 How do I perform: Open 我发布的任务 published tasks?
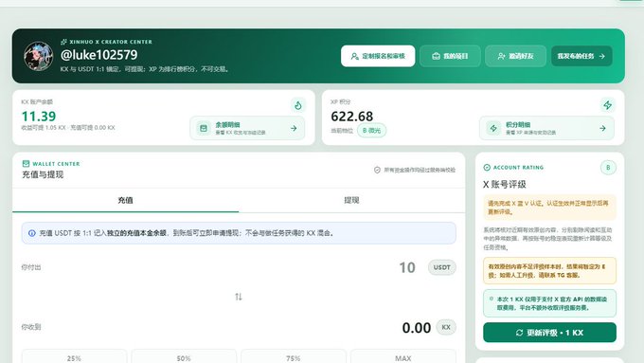[x=581, y=56]
